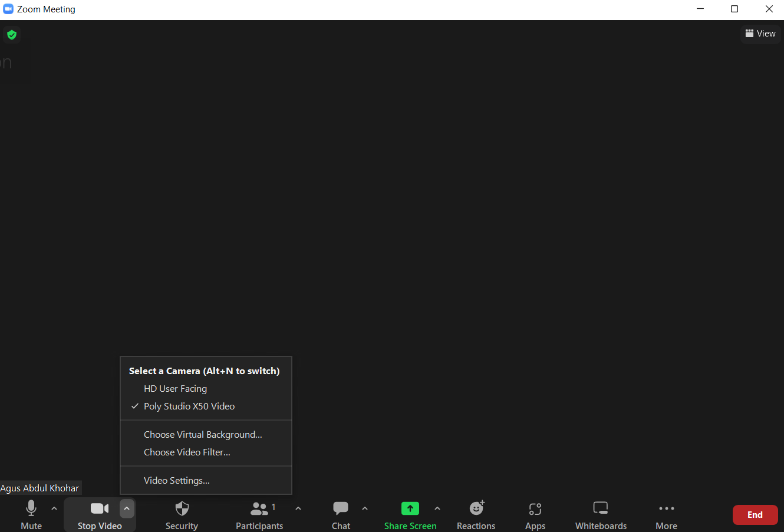The image size is (784, 532).
Task: Click the Select a Camera menu header
Action: tap(205, 371)
